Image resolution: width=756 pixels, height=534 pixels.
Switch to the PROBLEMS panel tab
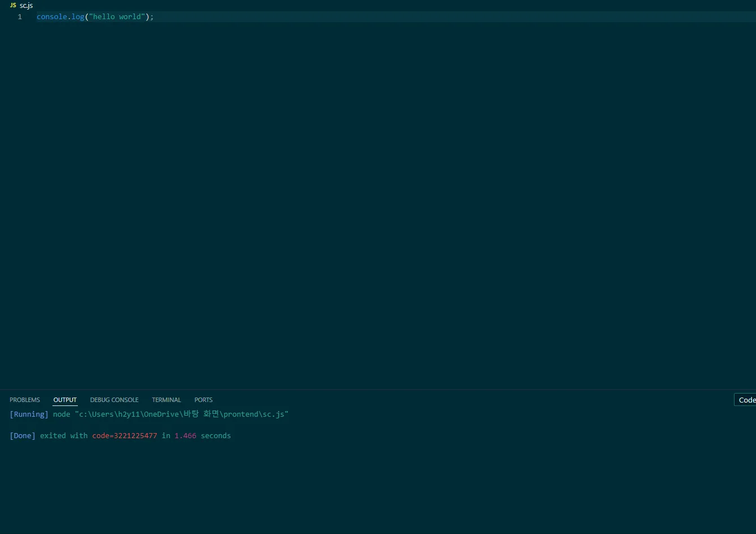click(25, 400)
